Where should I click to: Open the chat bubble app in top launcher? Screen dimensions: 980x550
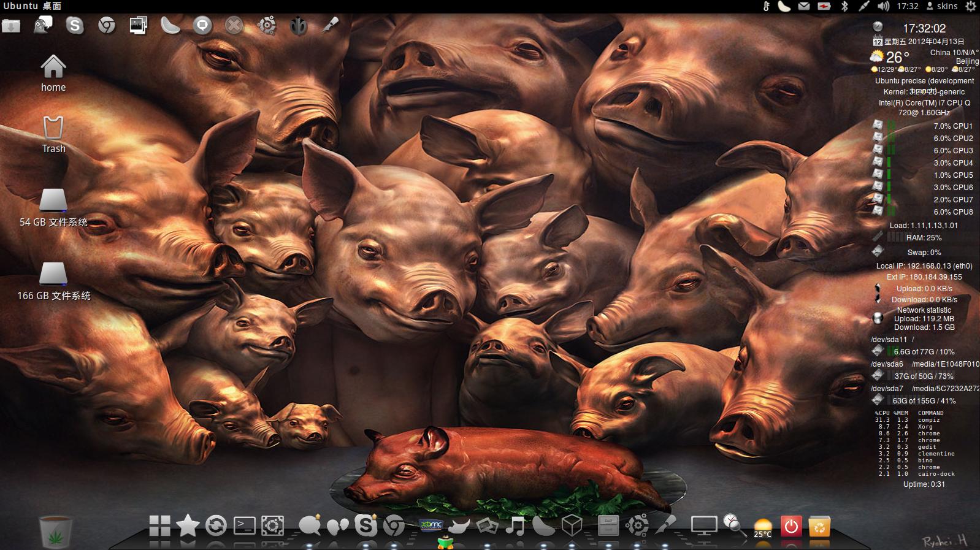point(202,26)
